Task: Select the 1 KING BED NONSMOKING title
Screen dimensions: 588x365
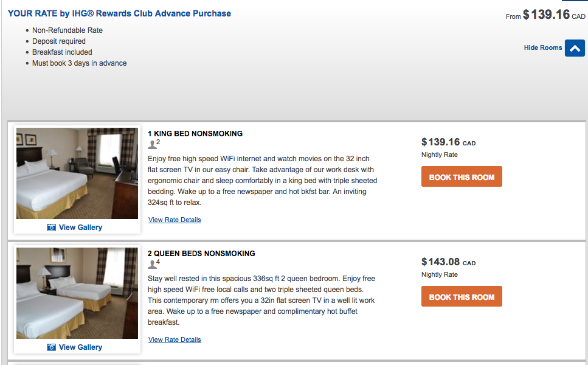Action: [x=195, y=134]
